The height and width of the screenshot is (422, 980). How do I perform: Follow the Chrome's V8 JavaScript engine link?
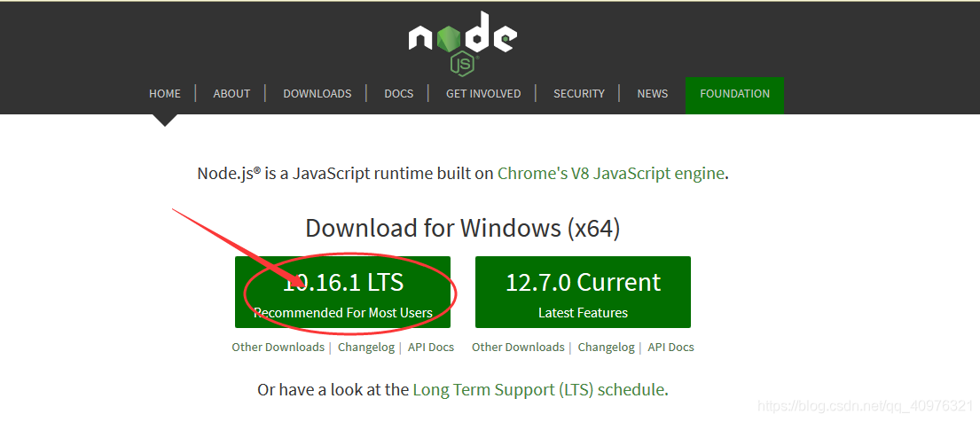[x=611, y=173]
